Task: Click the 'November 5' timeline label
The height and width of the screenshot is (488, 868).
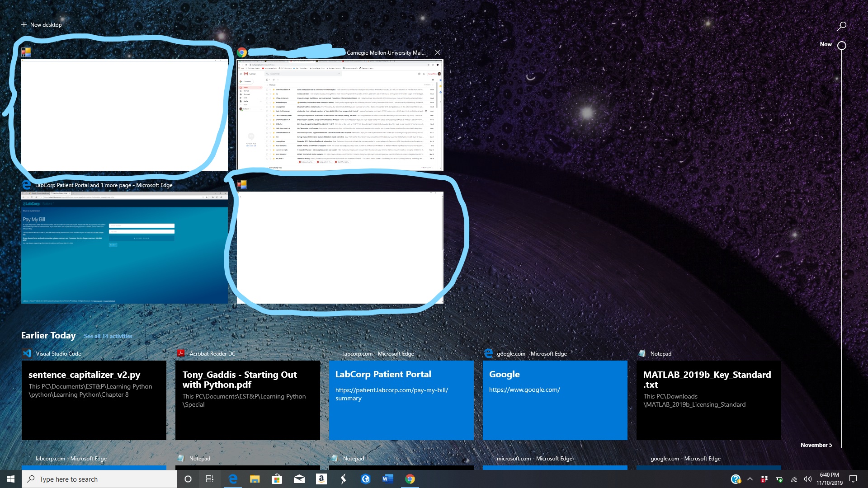Action: [816, 445]
